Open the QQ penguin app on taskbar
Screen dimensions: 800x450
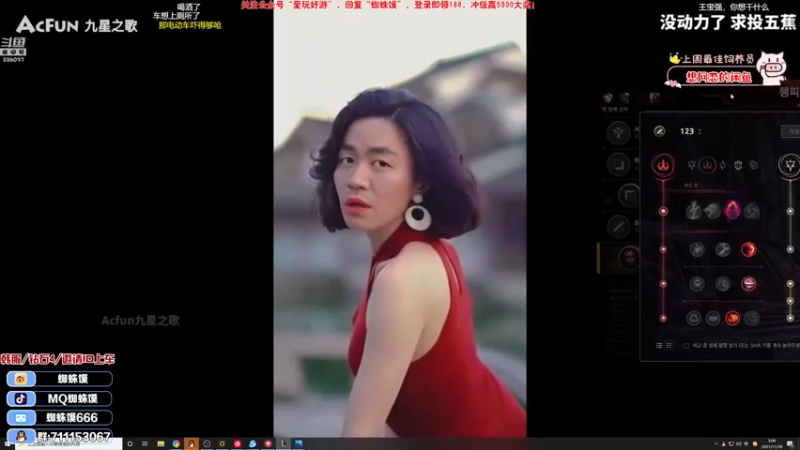coord(191,444)
